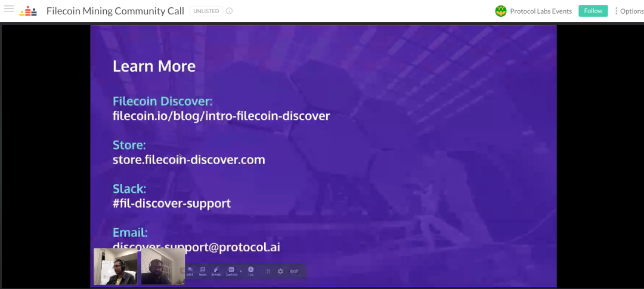This screenshot has width=644, height=289.
Task: Click #fil-discover-support channel text
Action: 172,204
